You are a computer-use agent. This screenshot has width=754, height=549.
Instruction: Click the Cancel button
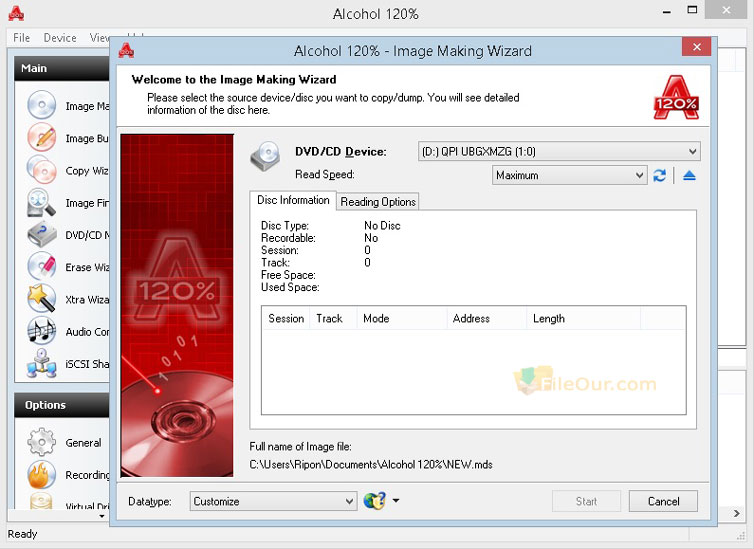coord(663,501)
